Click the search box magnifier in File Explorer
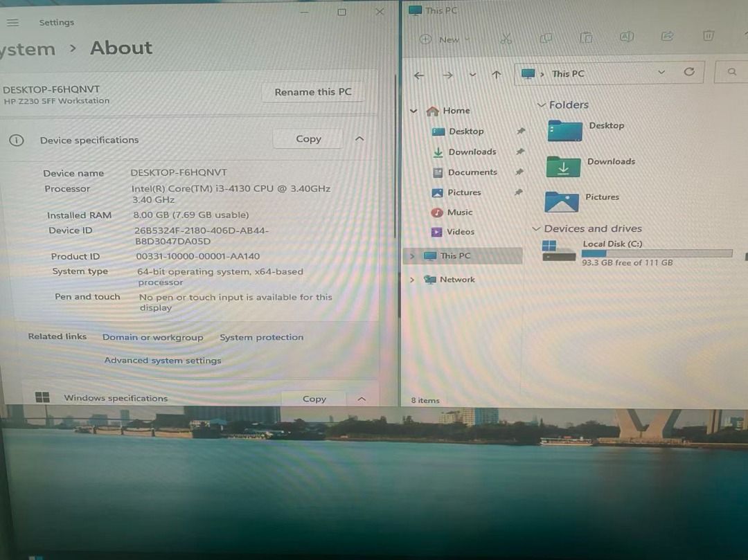The width and height of the screenshot is (748, 560). click(732, 72)
